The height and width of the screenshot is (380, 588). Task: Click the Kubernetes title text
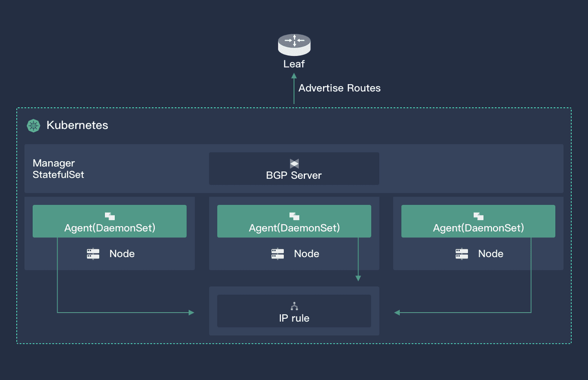pyautogui.click(x=77, y=125)
